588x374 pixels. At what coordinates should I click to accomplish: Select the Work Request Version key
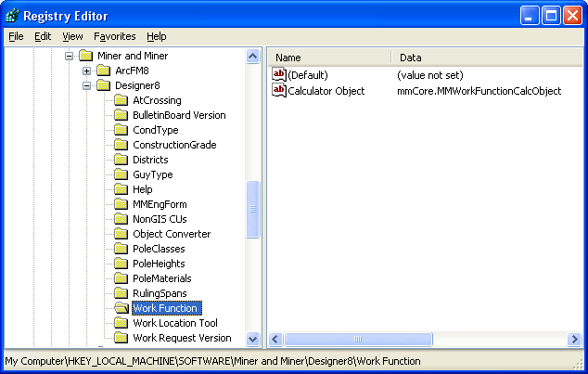point(182,338)
